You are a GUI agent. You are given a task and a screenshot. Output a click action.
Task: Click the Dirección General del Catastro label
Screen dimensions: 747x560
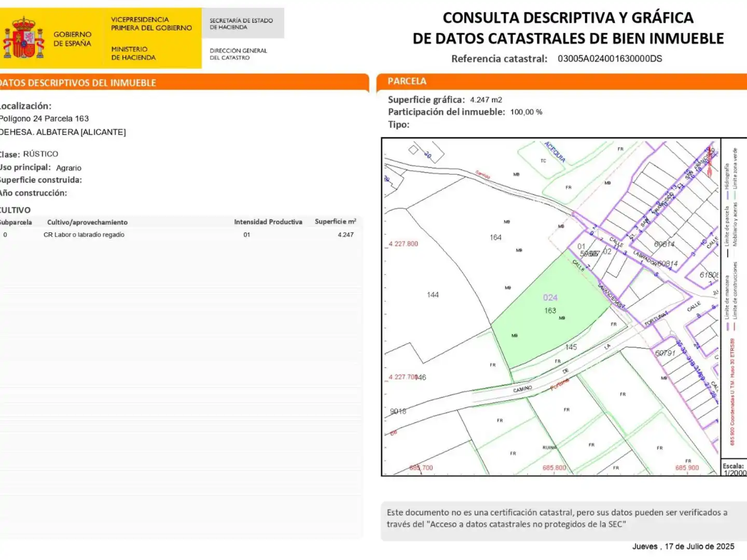[x=238, y=54]
